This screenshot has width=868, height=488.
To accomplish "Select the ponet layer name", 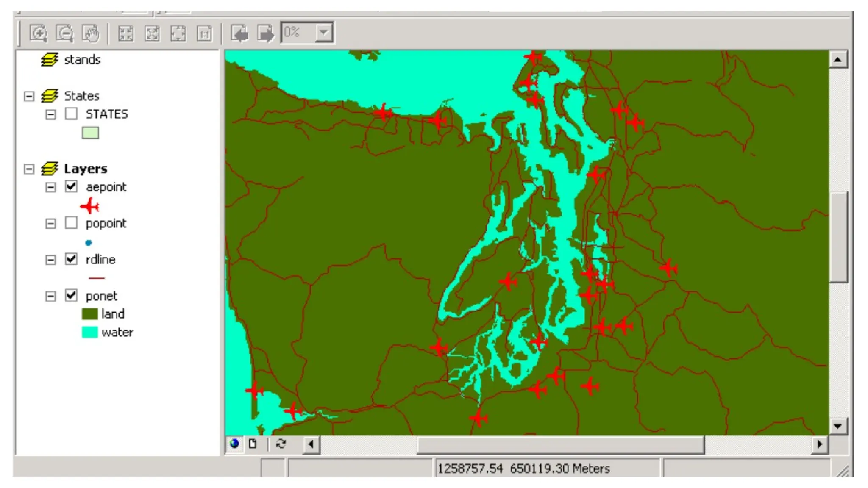I will point(101,296).
